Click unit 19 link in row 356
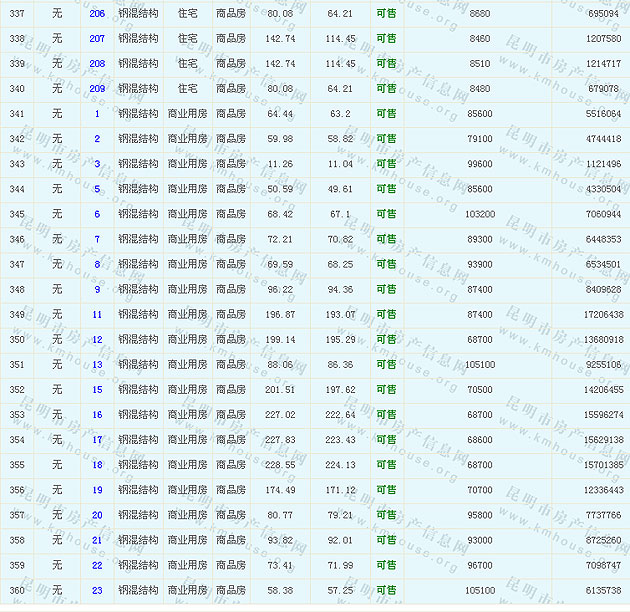 97,490
